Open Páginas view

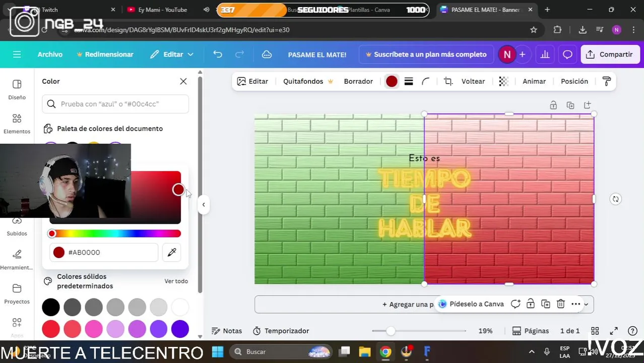(x=531, y=331)
